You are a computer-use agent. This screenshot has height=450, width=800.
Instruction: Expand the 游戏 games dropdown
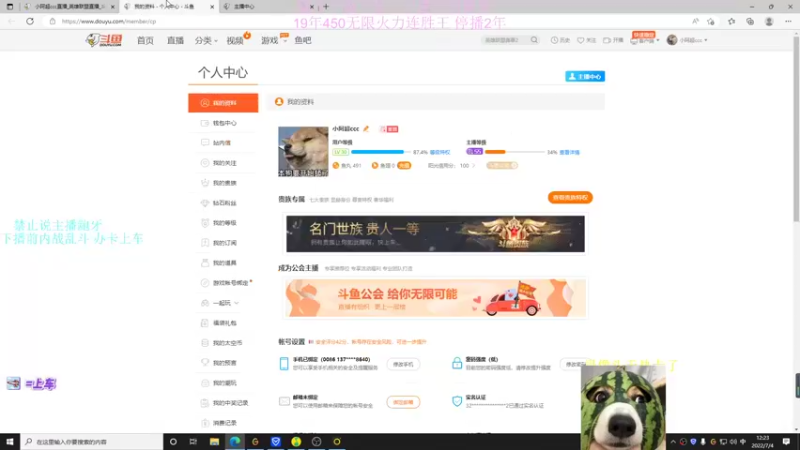[x=272, y=40]
